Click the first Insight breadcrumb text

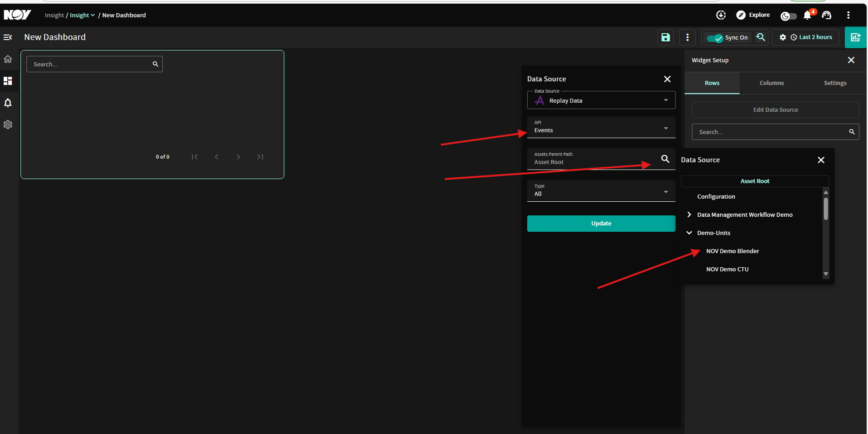click(54, 15)
